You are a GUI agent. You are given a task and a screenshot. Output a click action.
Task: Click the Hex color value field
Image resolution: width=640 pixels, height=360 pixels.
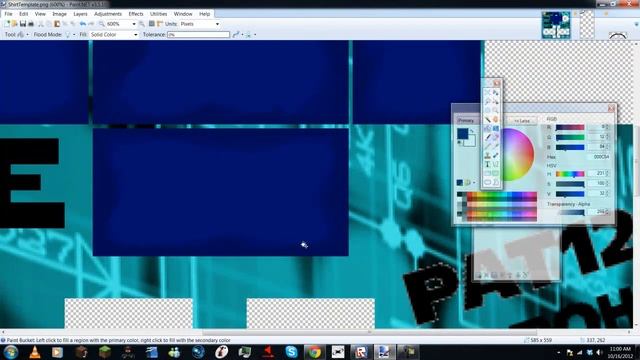tap(599, 157)
